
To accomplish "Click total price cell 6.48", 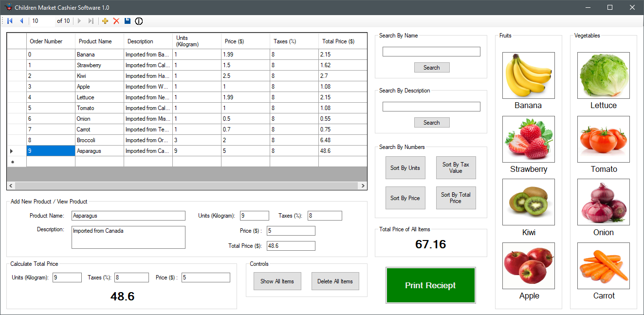I will pos(343,140).
